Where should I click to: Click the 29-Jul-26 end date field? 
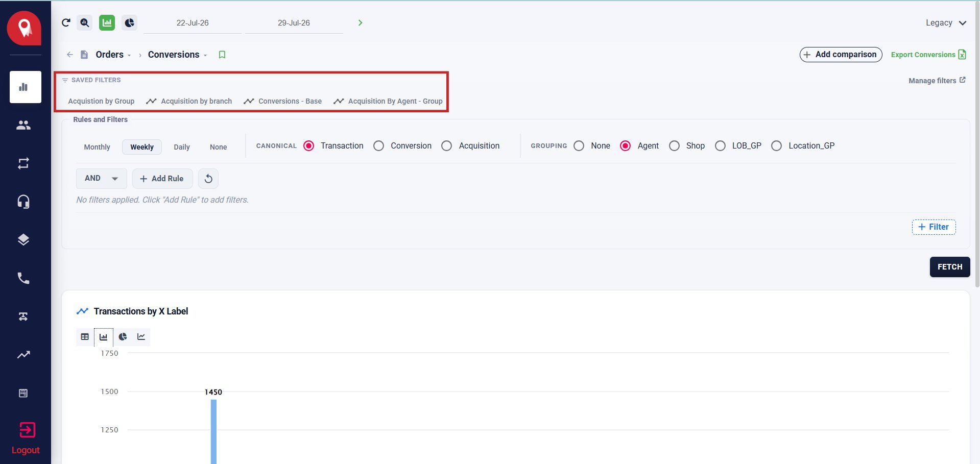click(x=294, y=23)
